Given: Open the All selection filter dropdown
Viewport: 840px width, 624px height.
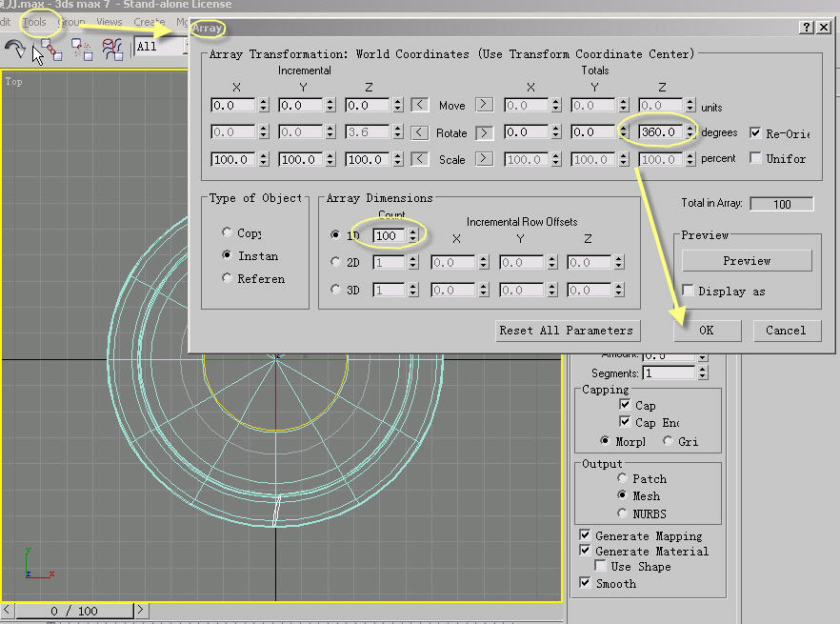Looking at the screenshot, I should pyautogui.click(x=161, y=47).
